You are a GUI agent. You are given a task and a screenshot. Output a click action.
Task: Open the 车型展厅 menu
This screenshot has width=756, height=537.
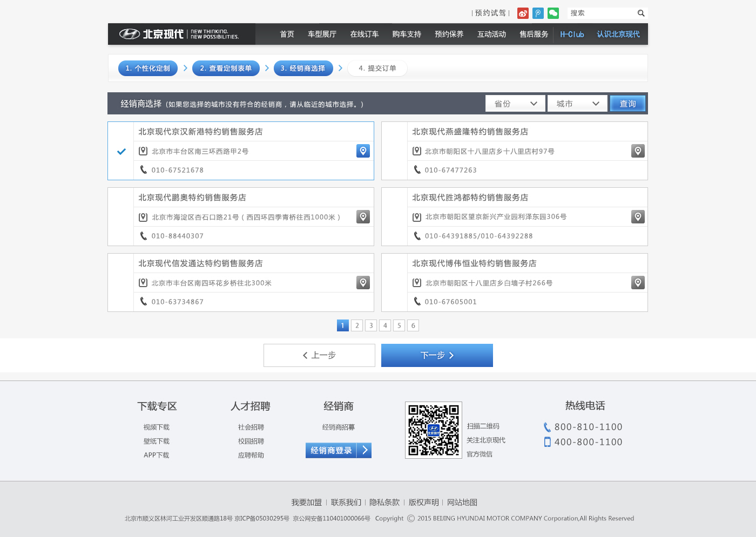click(322, 34)
